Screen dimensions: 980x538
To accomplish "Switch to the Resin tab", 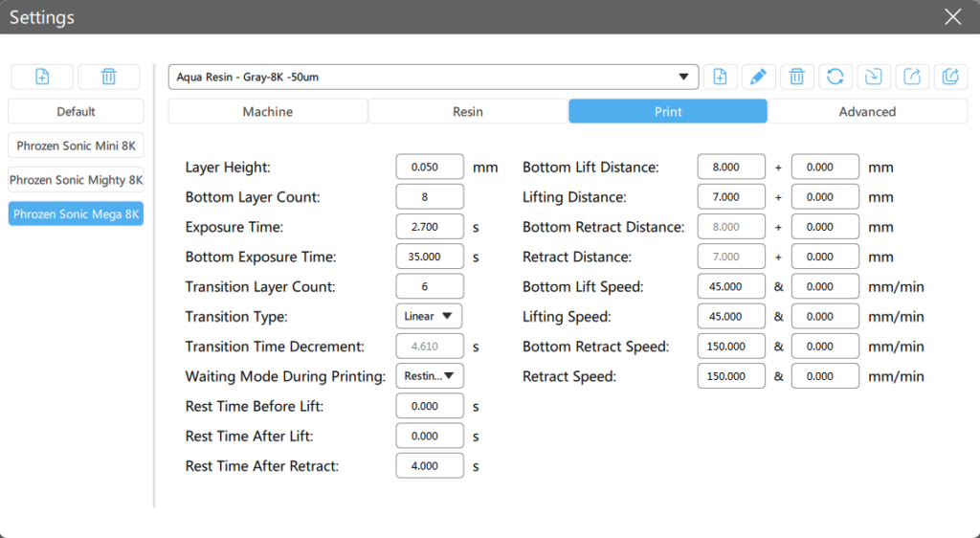I will [468, 112].
